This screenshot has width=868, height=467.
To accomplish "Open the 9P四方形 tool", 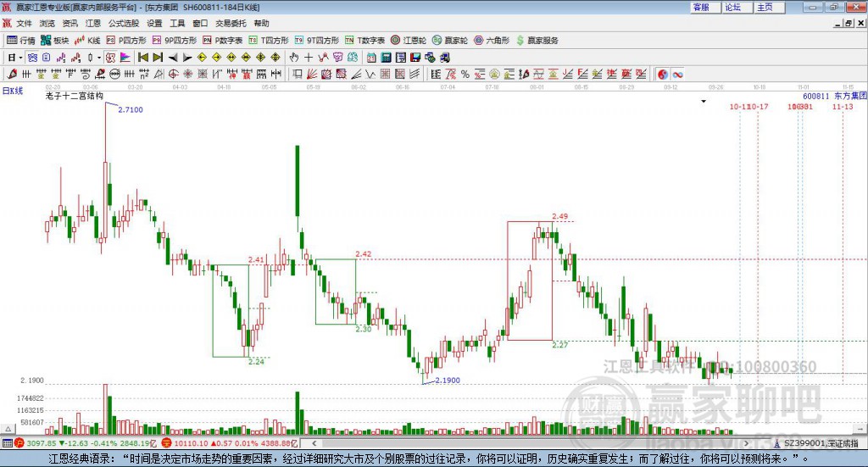I will point(175,41).
